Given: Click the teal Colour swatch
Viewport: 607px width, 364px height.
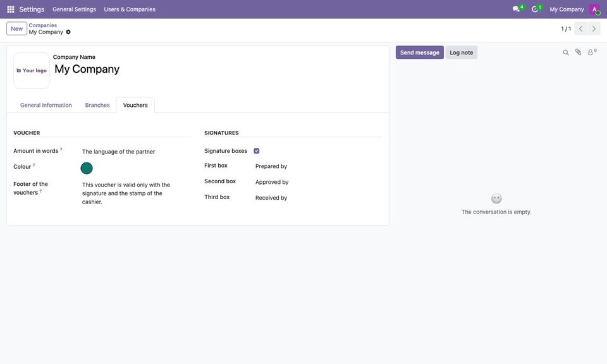Looking at the screenshot, I should click(87, 168).
